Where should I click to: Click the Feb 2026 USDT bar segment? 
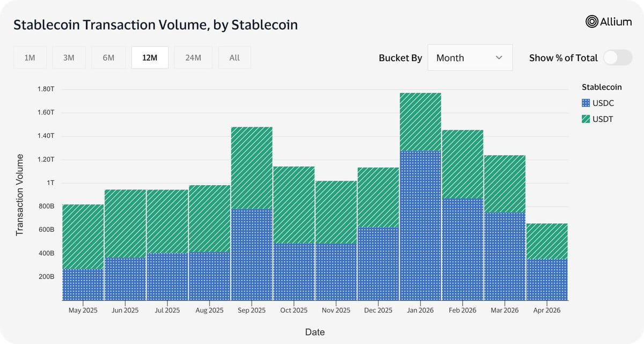pyautogui.click(x=463, y=164)
